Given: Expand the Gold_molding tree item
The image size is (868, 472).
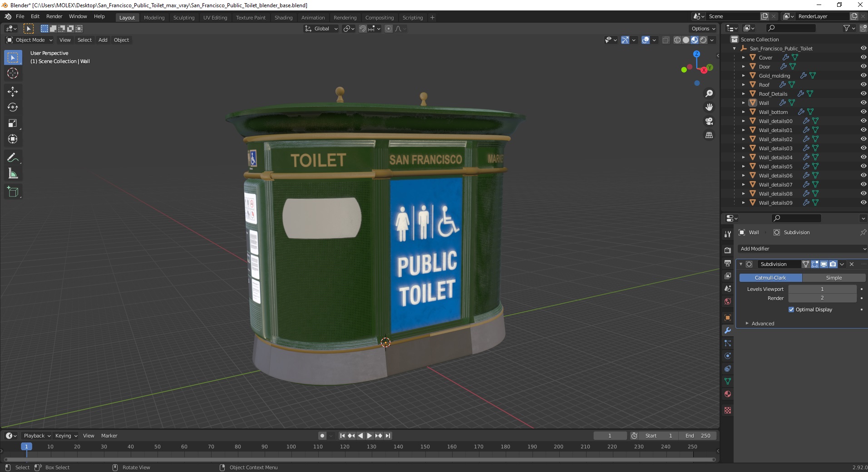Looking at the screenshot, I should click(x=743, y=76).
